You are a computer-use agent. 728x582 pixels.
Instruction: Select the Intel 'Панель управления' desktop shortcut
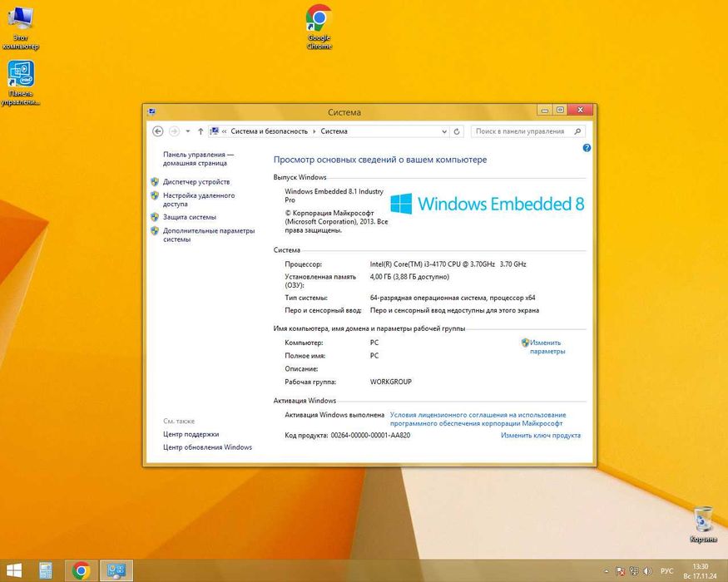click(21, 83)
